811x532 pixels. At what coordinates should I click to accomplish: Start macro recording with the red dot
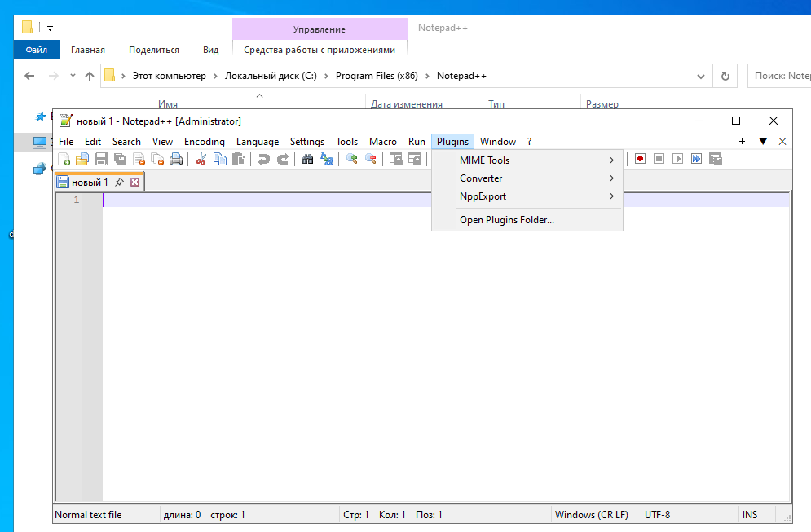pos(640,159)
